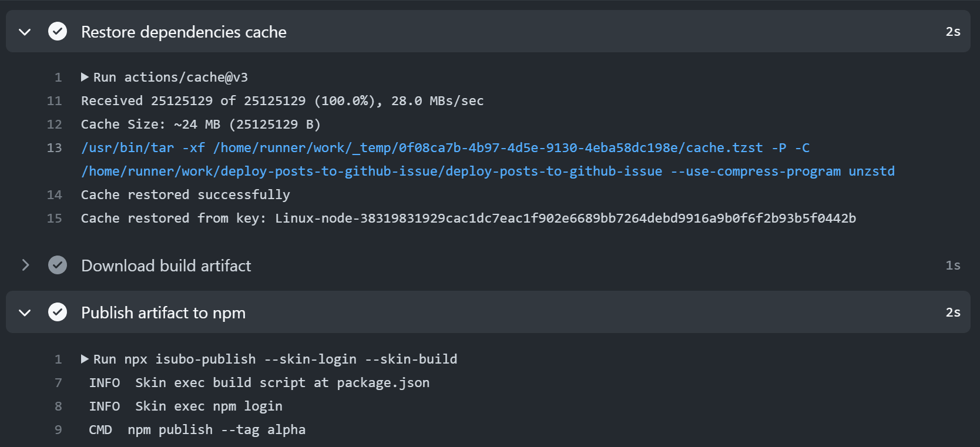Click the checkmark icon beside Download build artifact
The width and height of the screenshot is (980, 447).
[58, 265]
